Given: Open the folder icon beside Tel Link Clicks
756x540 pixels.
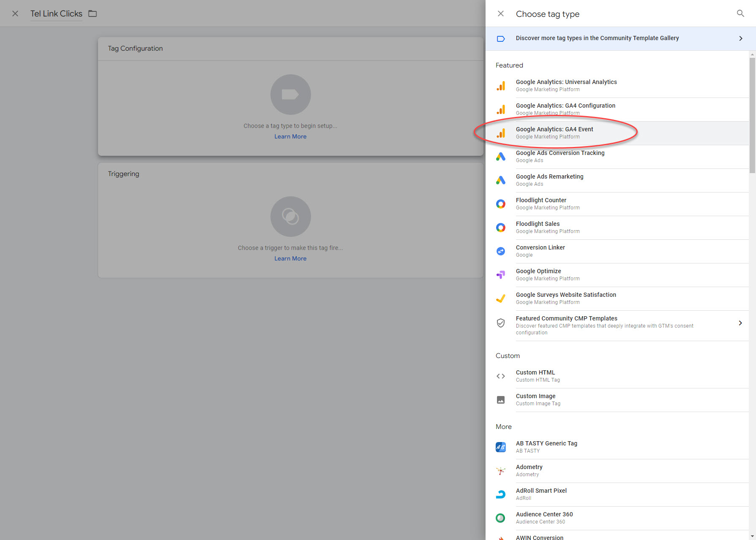Looking at the screenshot, I should (93, 14).
